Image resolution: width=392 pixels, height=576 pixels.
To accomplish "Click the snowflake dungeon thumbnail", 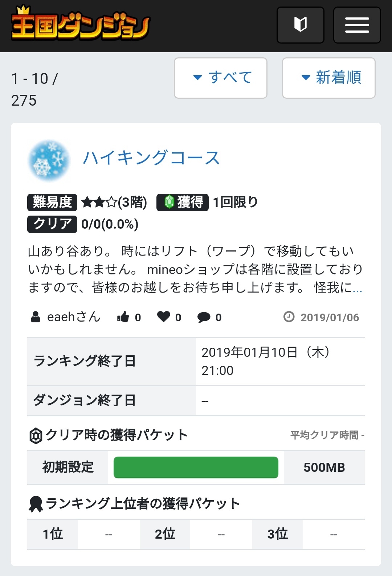I will 49,160.
